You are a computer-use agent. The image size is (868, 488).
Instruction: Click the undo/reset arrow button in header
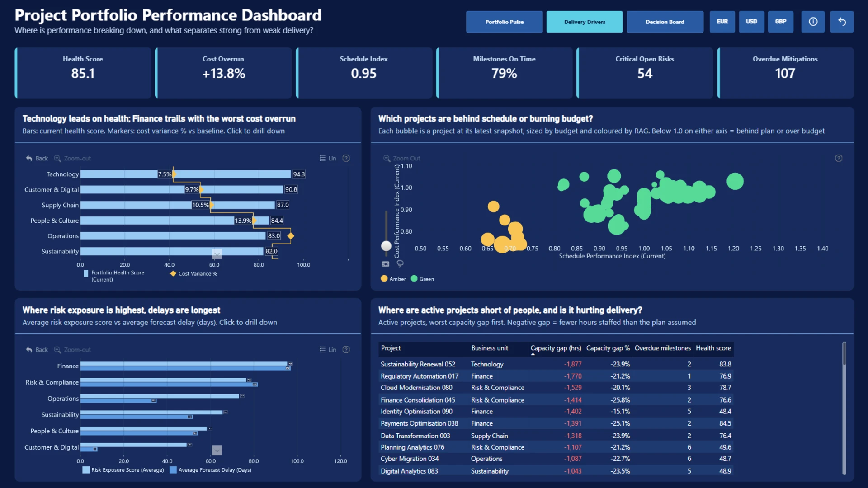tap(842, 22)
